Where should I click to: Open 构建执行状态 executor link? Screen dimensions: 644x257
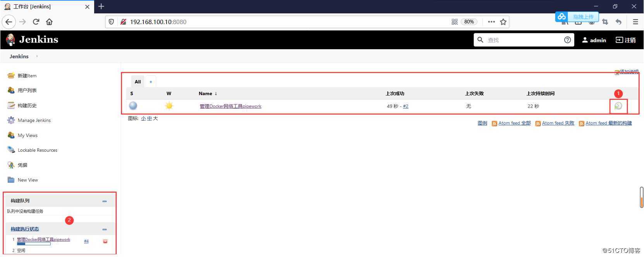[x=25, y=229]
